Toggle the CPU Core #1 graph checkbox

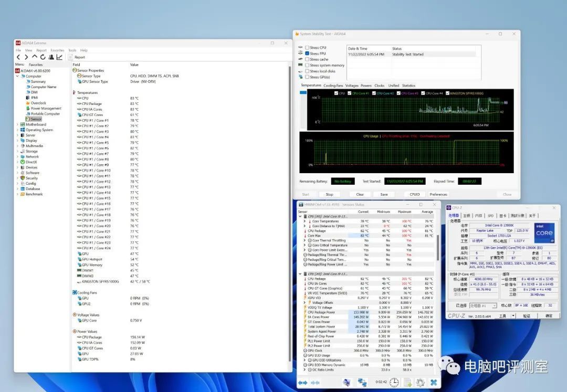click(349, 93)
